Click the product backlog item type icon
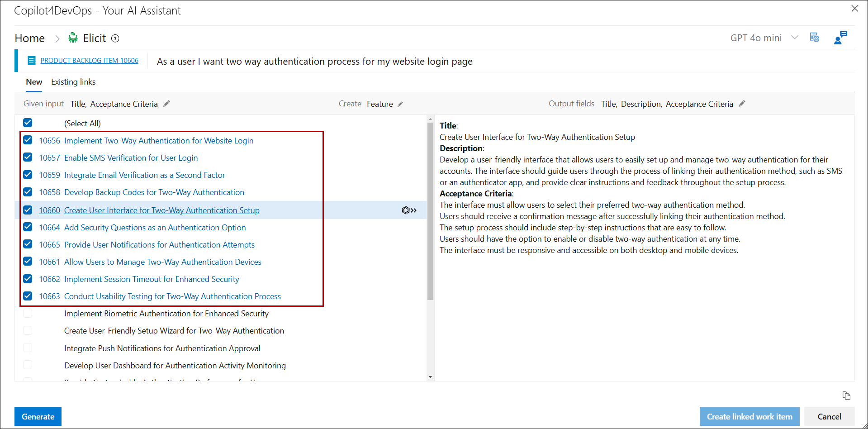The width and height of the screenshot is (868, 429). [32, 61]
